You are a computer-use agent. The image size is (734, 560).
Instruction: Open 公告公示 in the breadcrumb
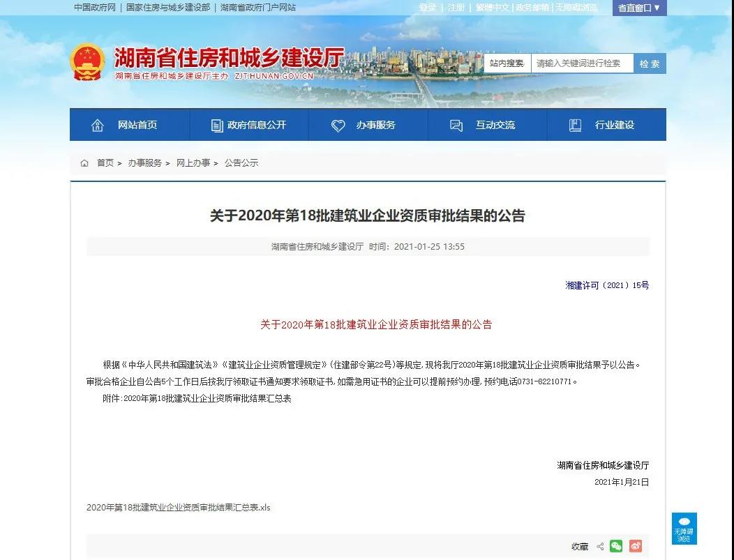point(241,163)
